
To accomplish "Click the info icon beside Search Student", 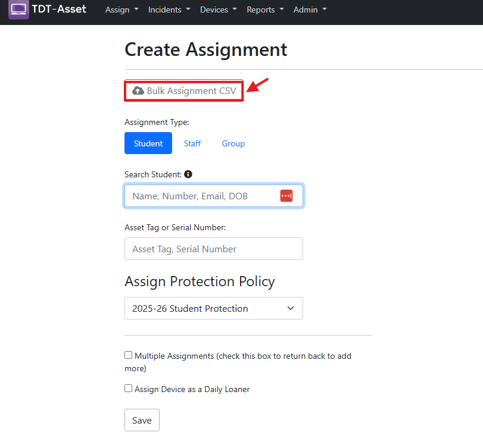I will coord(188,174).
